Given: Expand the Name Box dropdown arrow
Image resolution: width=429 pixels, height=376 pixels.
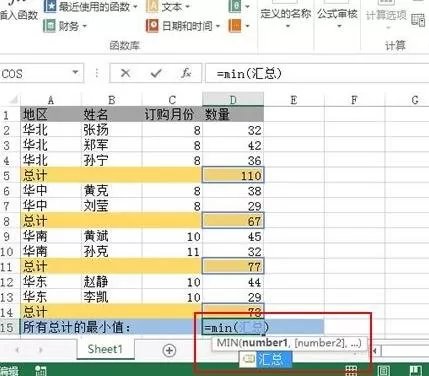Looking at the screenshot, I should tap(75, 73).
